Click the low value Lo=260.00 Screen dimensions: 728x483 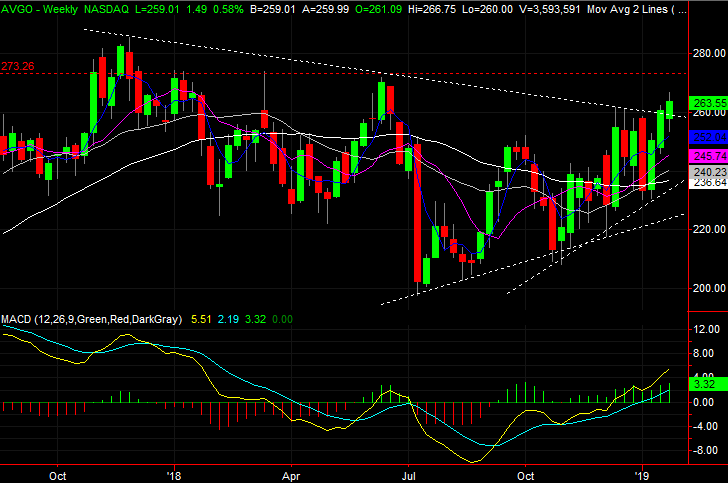[488, 9]
